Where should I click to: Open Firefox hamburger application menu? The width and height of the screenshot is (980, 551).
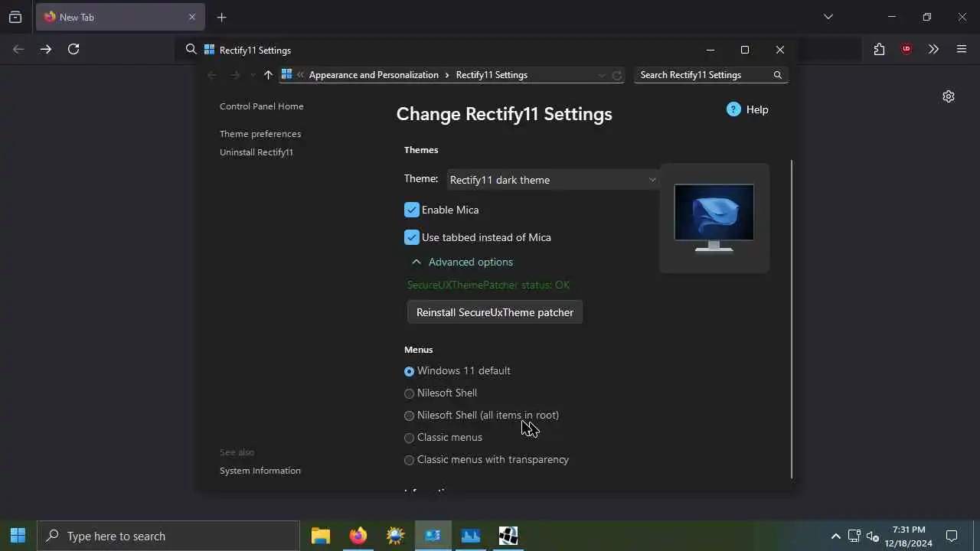click(962, 49)
